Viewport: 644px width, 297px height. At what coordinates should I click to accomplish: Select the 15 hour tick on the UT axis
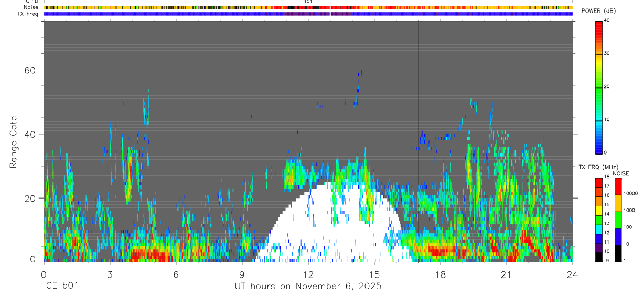pos(374,274)
